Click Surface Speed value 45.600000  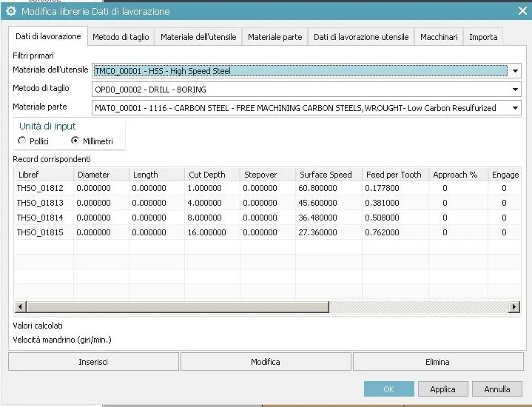(317, 203)
